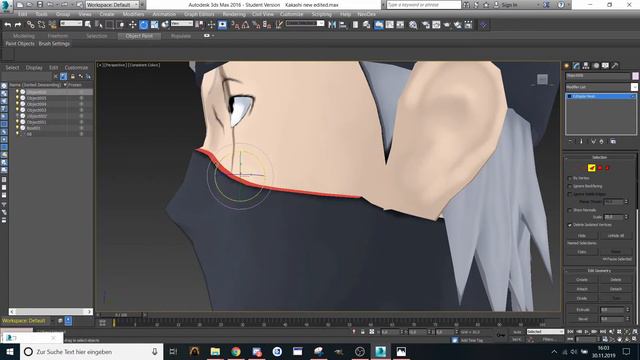Click the Brush Settings panel label
Viewport: 640px width, 360px height.
[x=54, y=44]
